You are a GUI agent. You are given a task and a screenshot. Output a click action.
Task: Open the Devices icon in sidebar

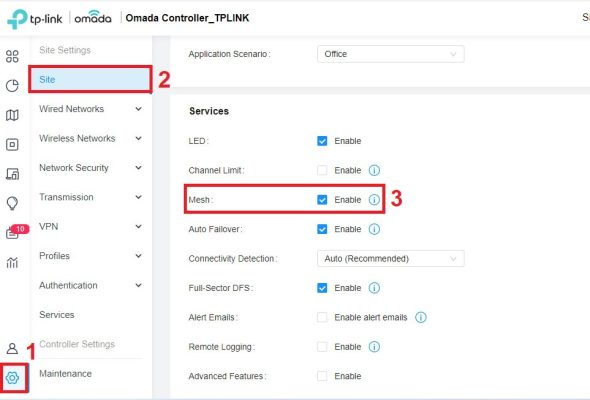pos(12,144)
